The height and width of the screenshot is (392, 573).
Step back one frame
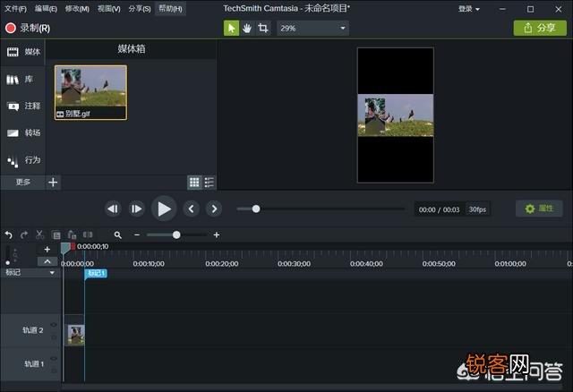114,209
